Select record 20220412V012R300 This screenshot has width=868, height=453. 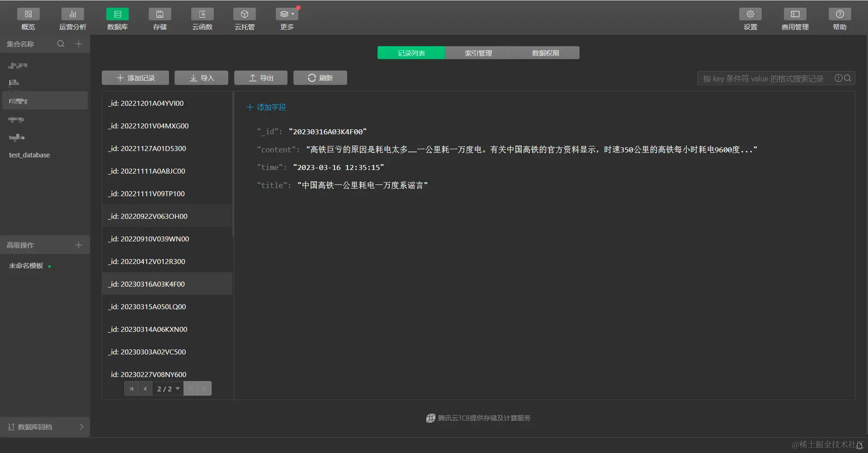tap(167, 261)
